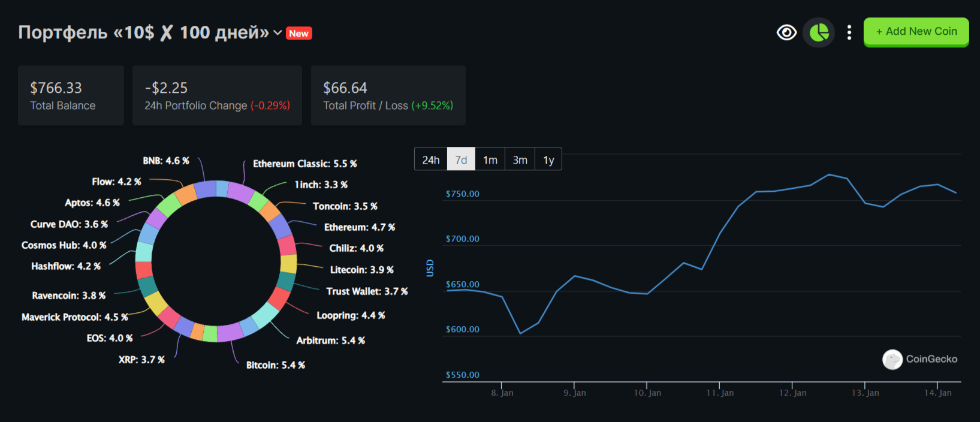Click the Toncoin: 3.5 % label
980x422 pixels.
click(x=345, y=206)
